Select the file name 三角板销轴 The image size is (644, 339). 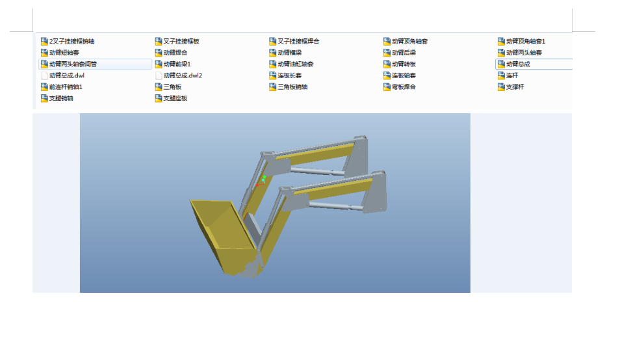click(x=292, y=87)
